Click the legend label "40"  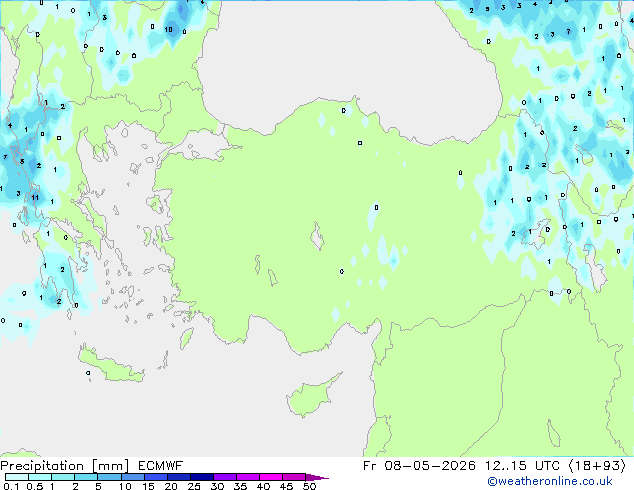(263, 486)
